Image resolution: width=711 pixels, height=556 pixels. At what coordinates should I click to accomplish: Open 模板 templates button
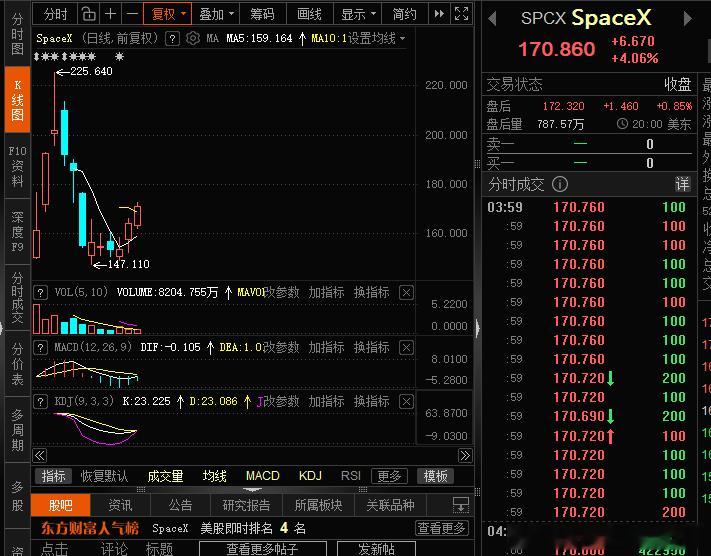pos(435,476)
